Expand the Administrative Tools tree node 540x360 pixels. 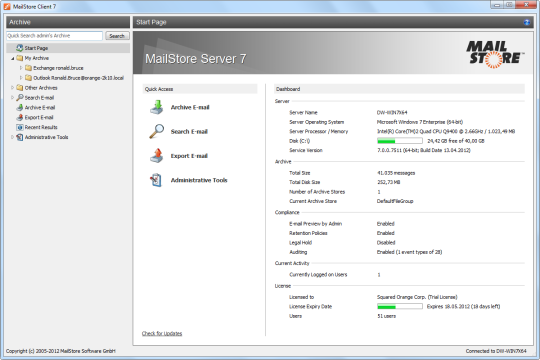coord(13,137)
